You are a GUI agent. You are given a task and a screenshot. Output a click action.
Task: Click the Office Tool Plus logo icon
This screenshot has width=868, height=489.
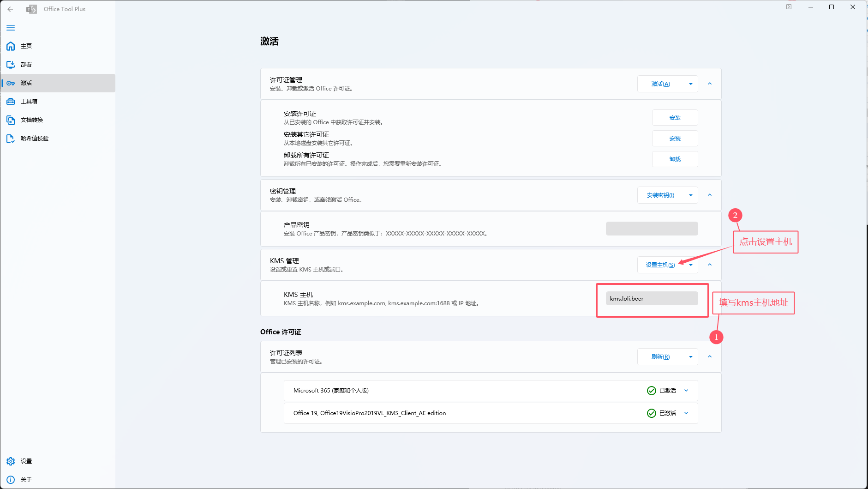31,9
